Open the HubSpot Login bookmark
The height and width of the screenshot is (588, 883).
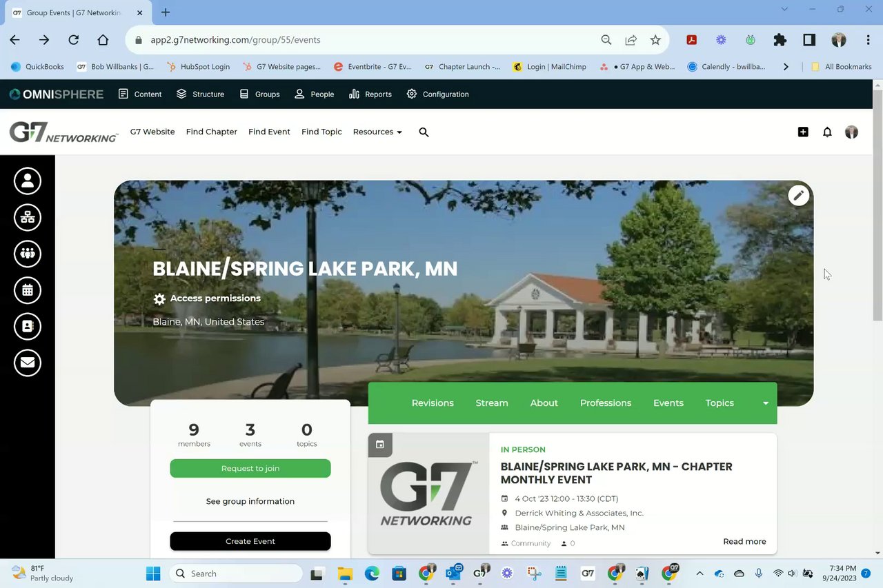tap(197, 67)
